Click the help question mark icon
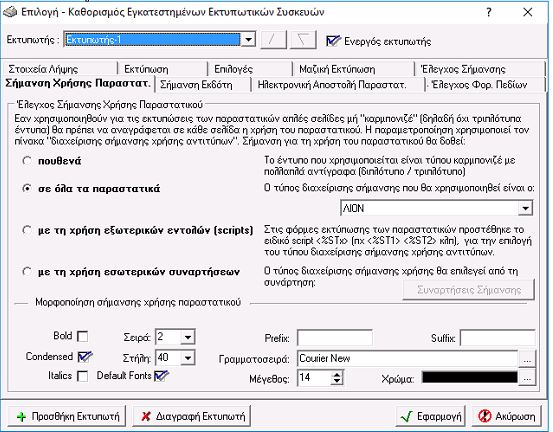553x432 pixels. pyautogui.click(x=488, y=12)
